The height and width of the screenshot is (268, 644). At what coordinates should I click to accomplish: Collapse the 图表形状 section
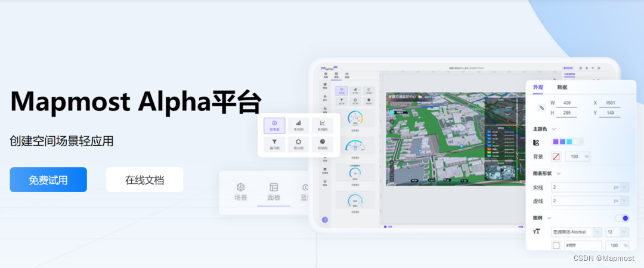(x=558, y=174)
